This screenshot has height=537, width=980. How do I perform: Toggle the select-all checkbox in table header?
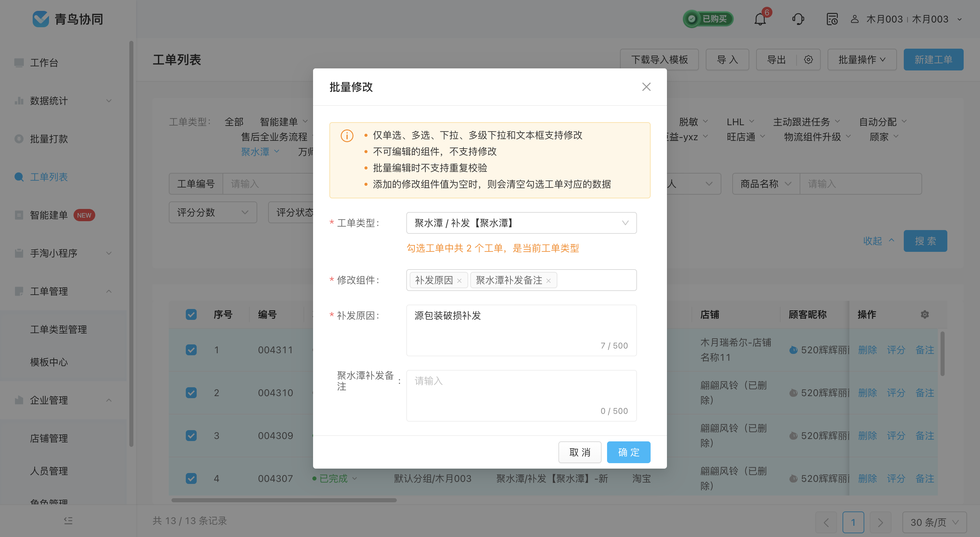click(191, 314)
